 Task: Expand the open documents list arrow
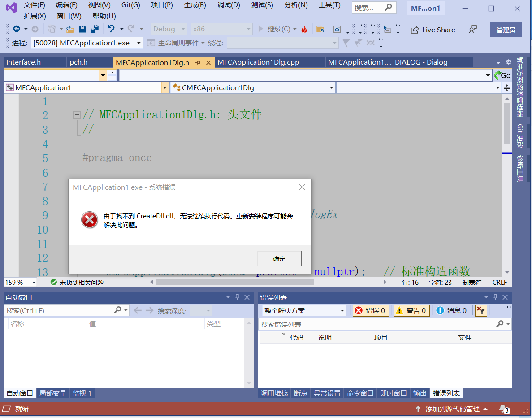pos(498,62)
